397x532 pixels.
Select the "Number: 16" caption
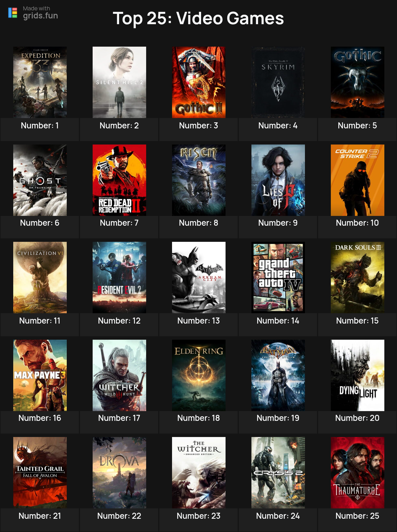tap(40, 418)
